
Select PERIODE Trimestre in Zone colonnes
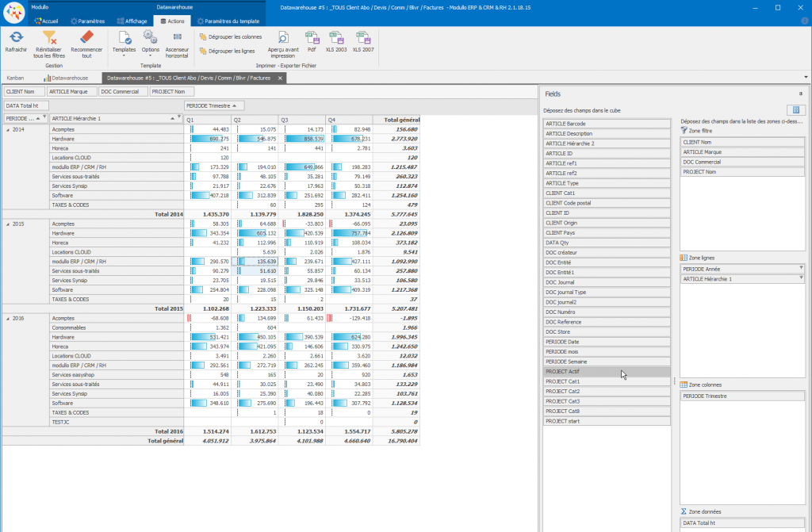742,396
